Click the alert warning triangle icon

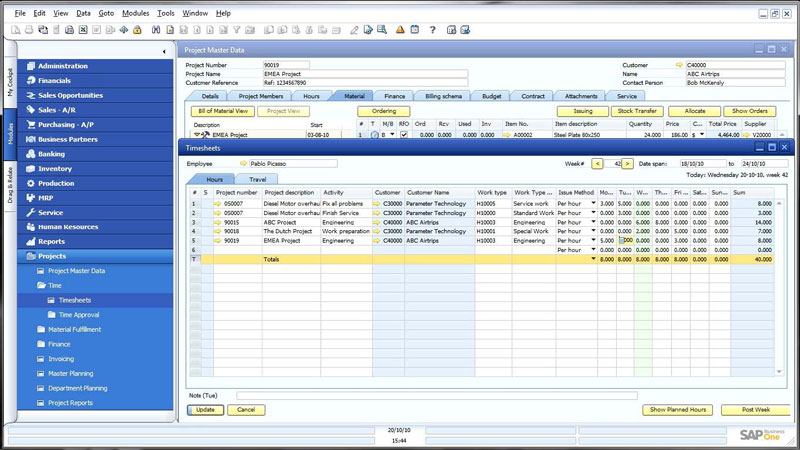pyautogui.click(x=400, y=30)
